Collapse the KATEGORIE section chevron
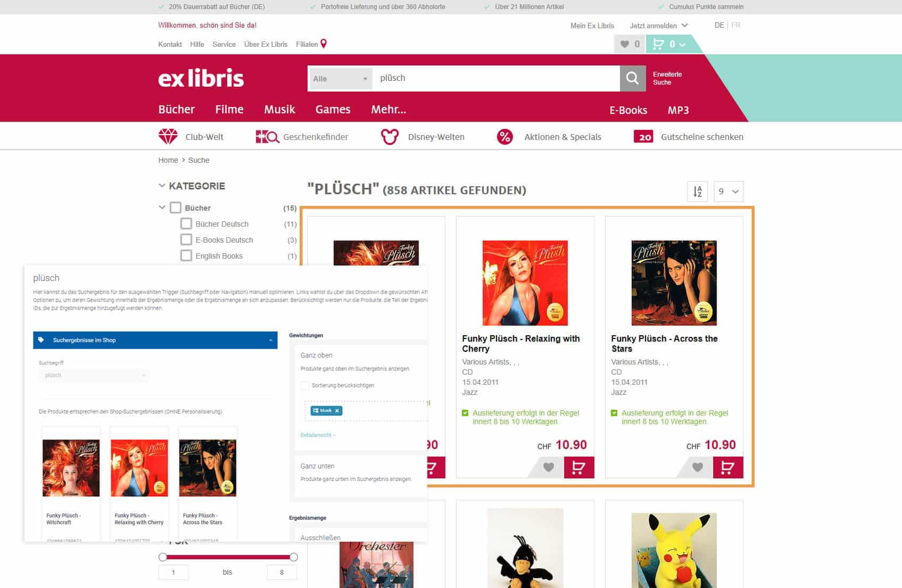The width and height of the screenshot is (902, 588). (161, 186)
